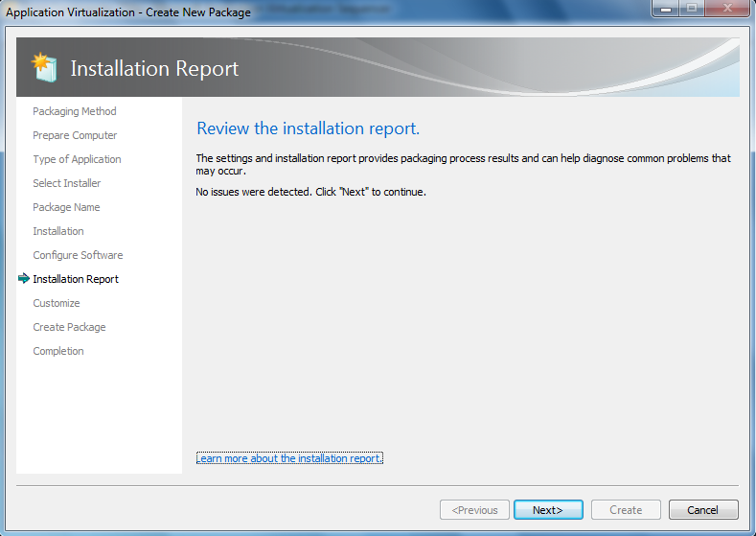756x536 pixels.
Task: Minimize the Create New Package window
Action: coord(666,9)
